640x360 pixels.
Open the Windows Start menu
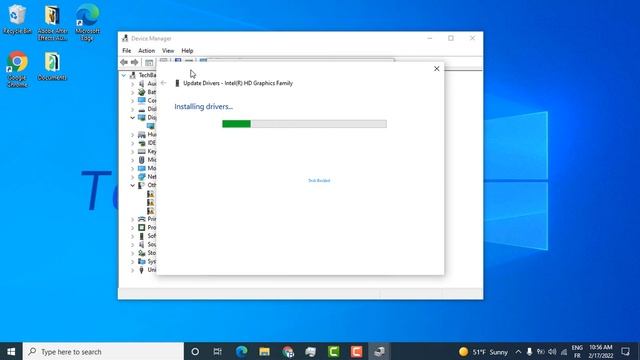point(11,351)
